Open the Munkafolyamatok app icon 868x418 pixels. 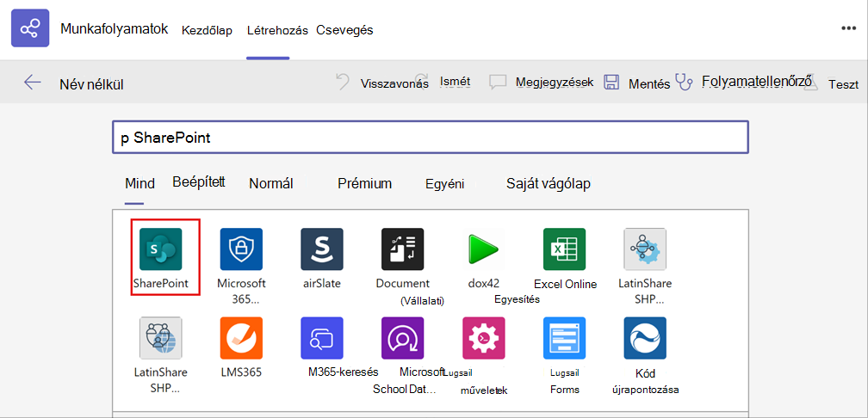(x=30, y=28)
